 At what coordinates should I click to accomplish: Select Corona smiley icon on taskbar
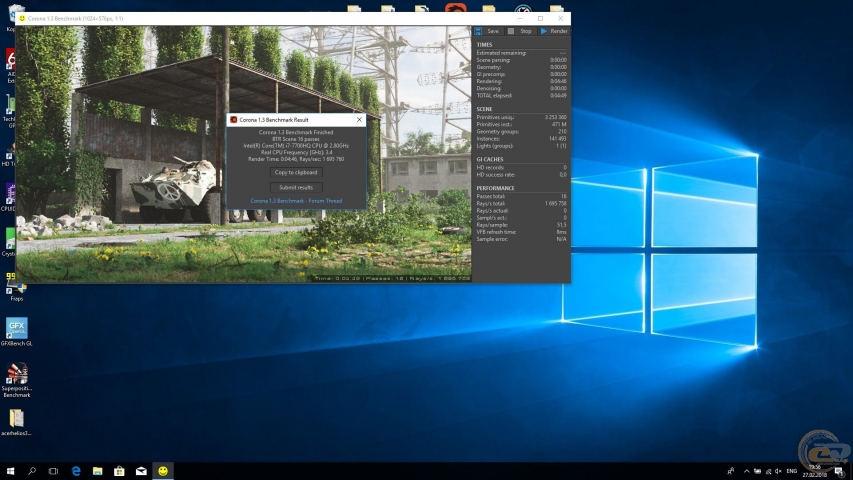(x=163, y=471)
